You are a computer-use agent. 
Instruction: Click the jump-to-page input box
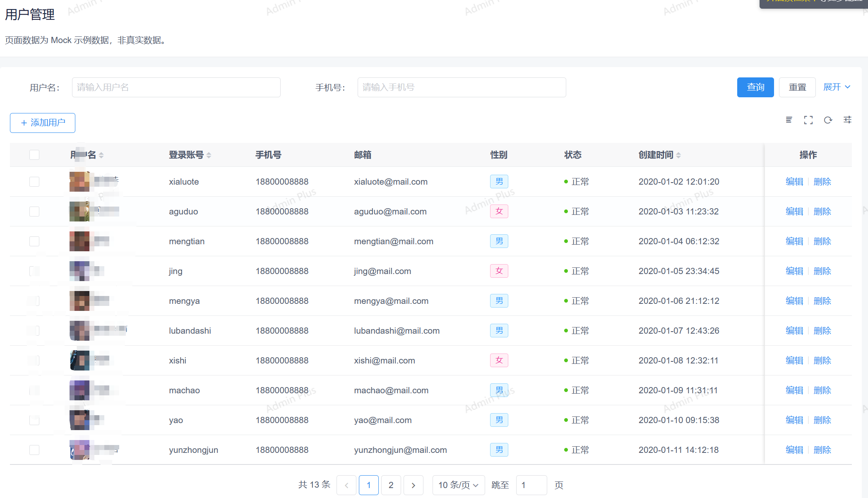click(x=531, y=485)
